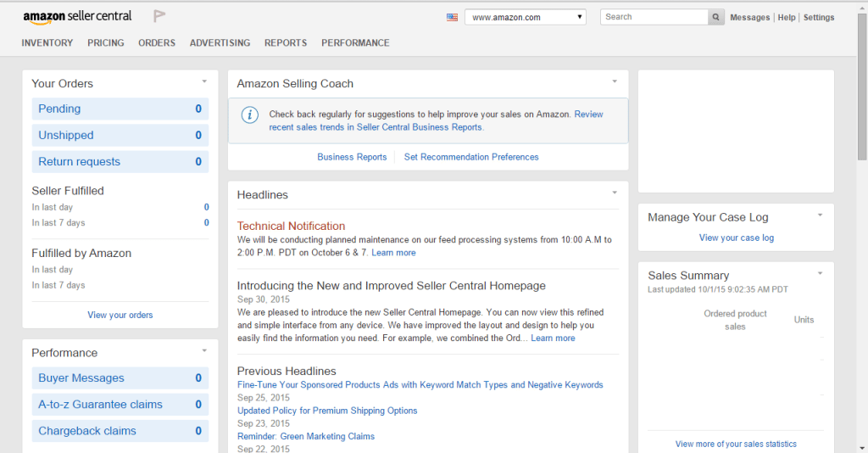Screen dimensions: 868x453
Task: Click the Pending orders row
Action: (x=120, y=109)
